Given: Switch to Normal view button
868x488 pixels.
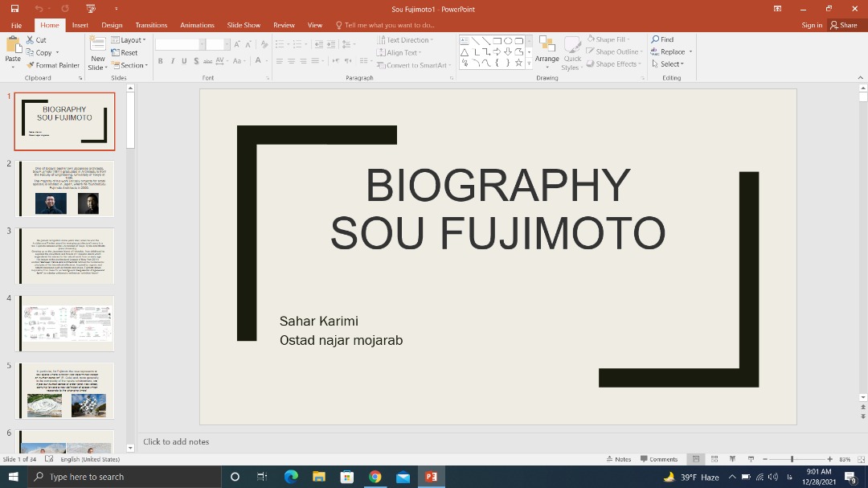Looking at the screenshot, I should tap(696, 459).
